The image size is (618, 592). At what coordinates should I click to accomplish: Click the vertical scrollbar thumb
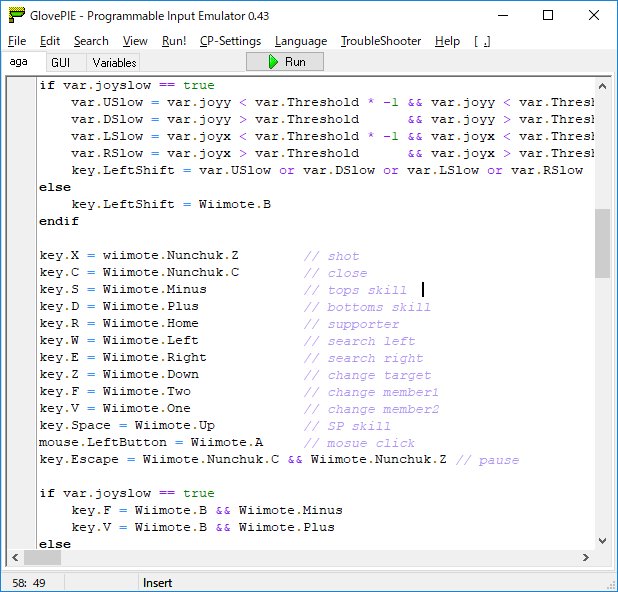coord(602,243)
